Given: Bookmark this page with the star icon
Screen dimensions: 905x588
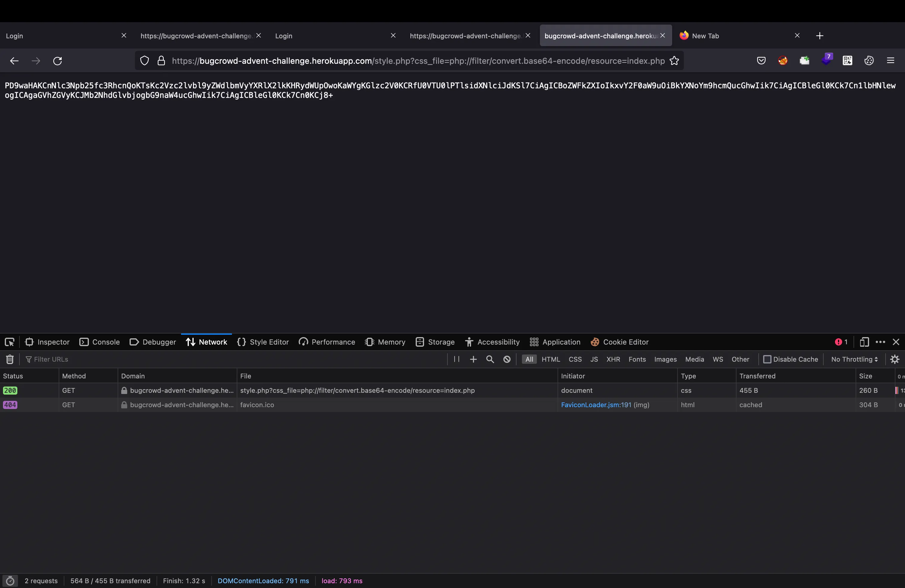Looking at the screenshot, I should [674, 61].
